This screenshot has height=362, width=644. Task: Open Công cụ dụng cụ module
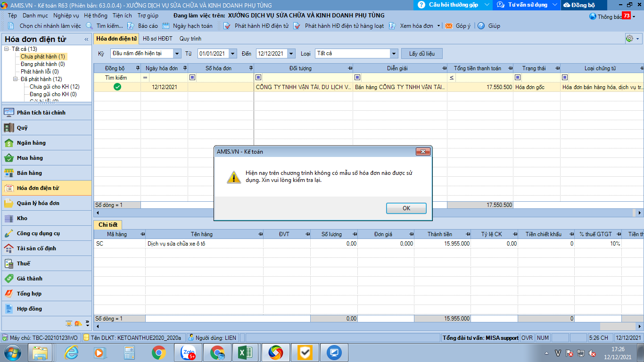(47, 233)
